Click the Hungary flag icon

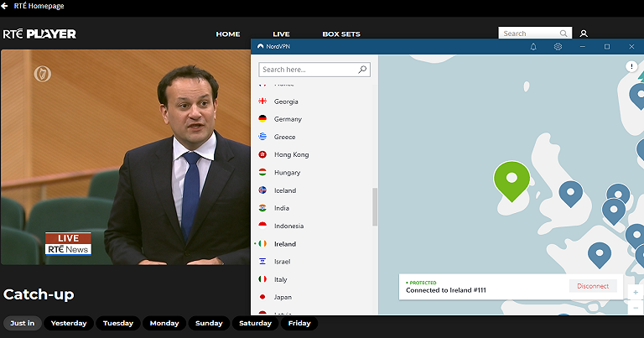pos(262,172)
